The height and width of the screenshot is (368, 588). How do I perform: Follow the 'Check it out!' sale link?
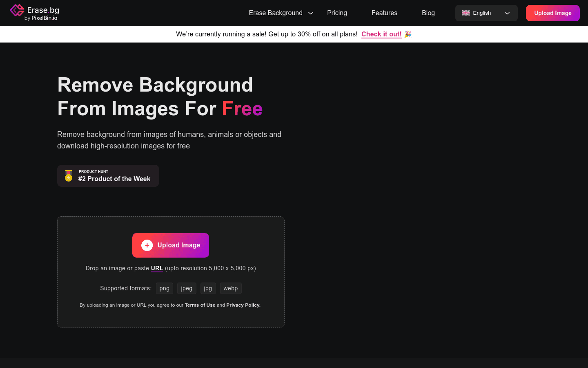381,34
